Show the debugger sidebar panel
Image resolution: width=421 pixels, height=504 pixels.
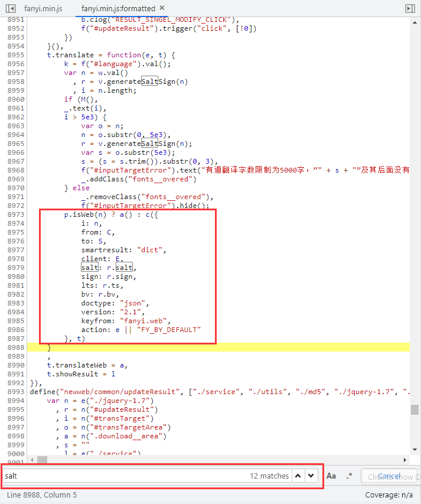(410, 8)
